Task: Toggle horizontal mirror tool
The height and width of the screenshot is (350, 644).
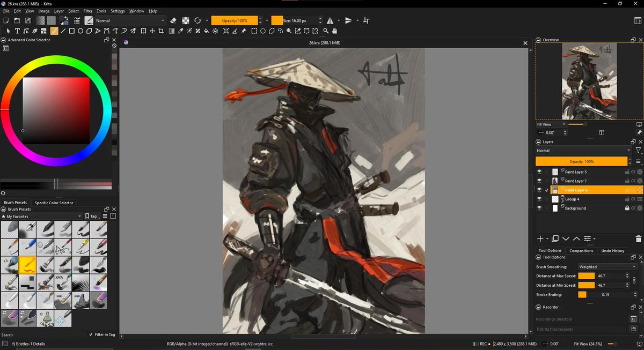Action: click(330, 20)
